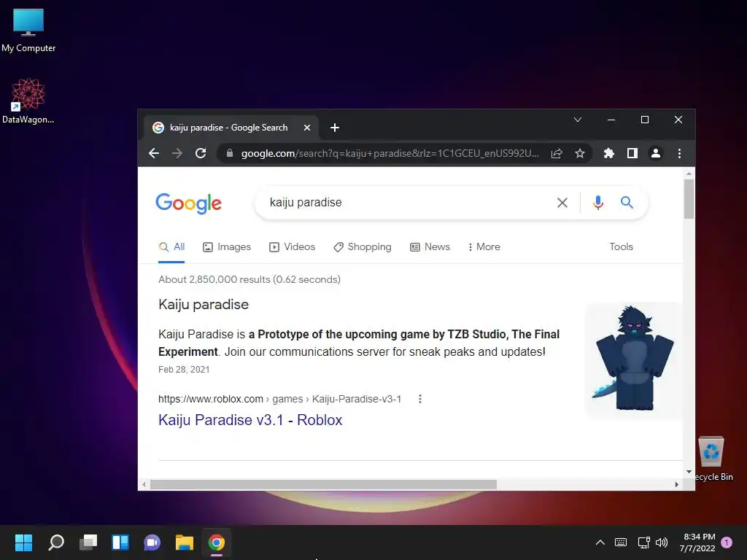The image size is (747, 560).
Task: Click the scroll-down arrow of the page
Action: pyautogui.click(x=689, y=472)
